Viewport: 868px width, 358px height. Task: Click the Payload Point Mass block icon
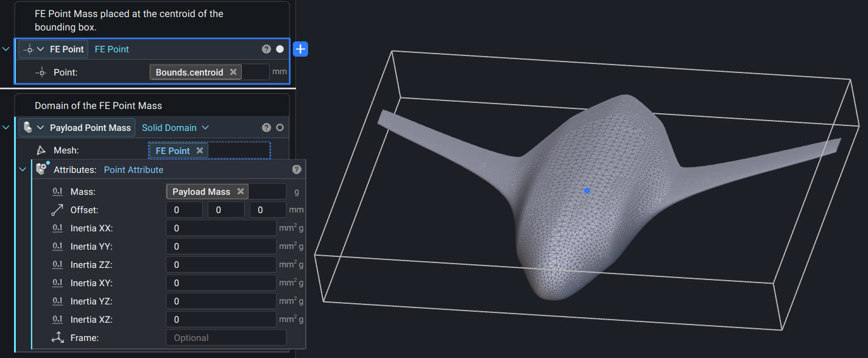click(28, 127)
